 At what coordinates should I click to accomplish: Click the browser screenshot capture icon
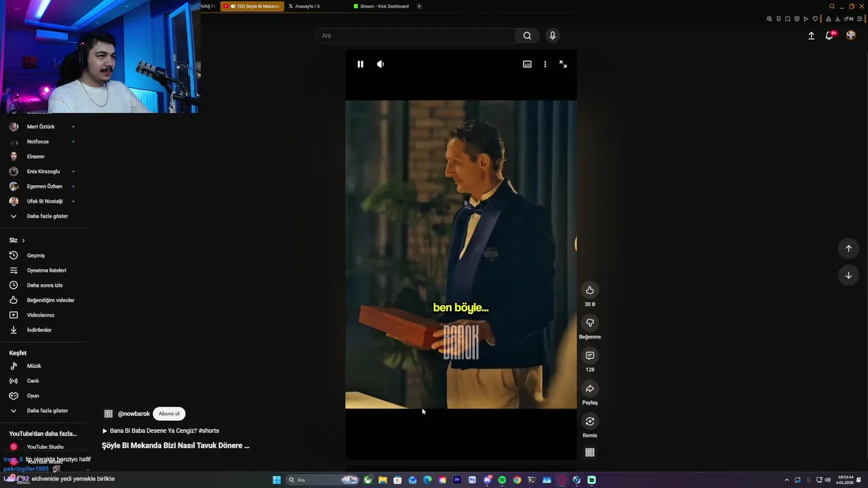tap(787, 19)
